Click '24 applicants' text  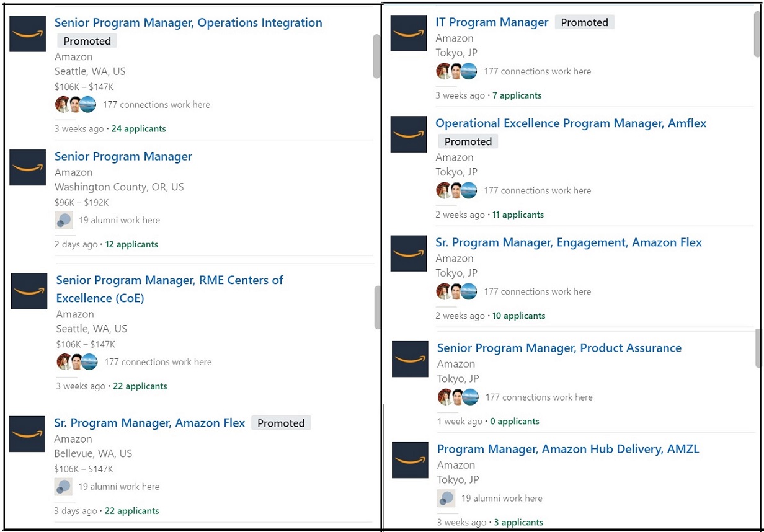tap(139, 129)
